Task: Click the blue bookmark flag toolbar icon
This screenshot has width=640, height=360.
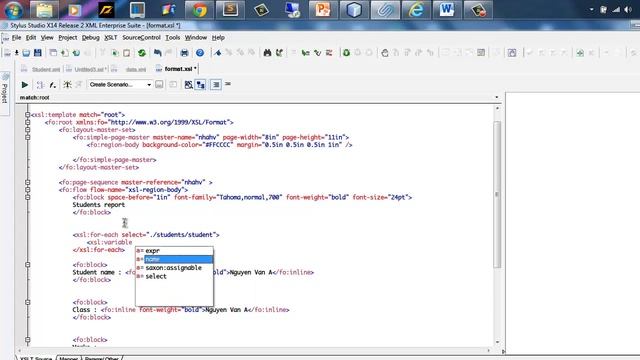Action: (218, 53)
